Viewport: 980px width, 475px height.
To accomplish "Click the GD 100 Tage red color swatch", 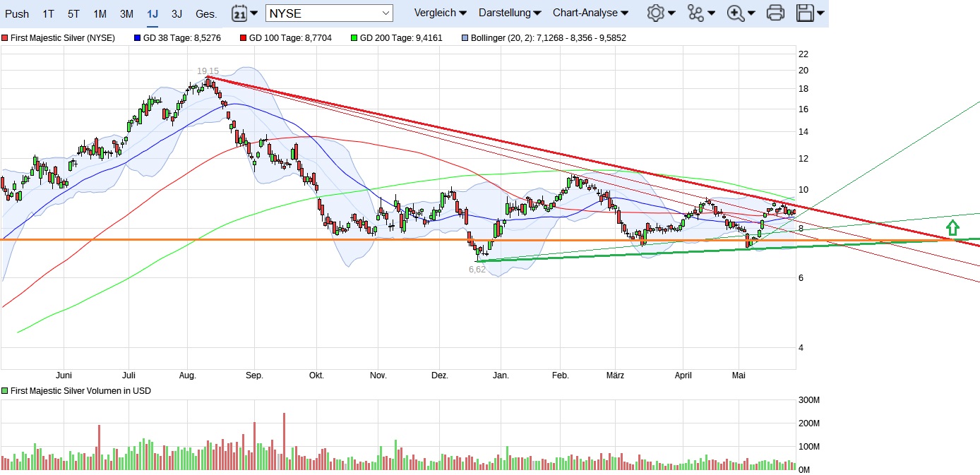I will [244, 38].
